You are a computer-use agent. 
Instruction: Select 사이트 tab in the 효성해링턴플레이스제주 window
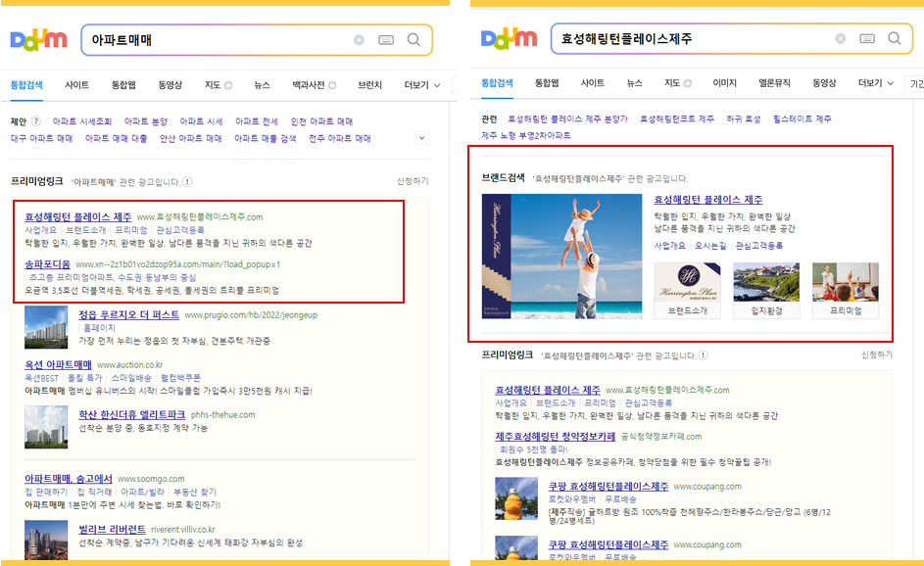click(592, 83)
